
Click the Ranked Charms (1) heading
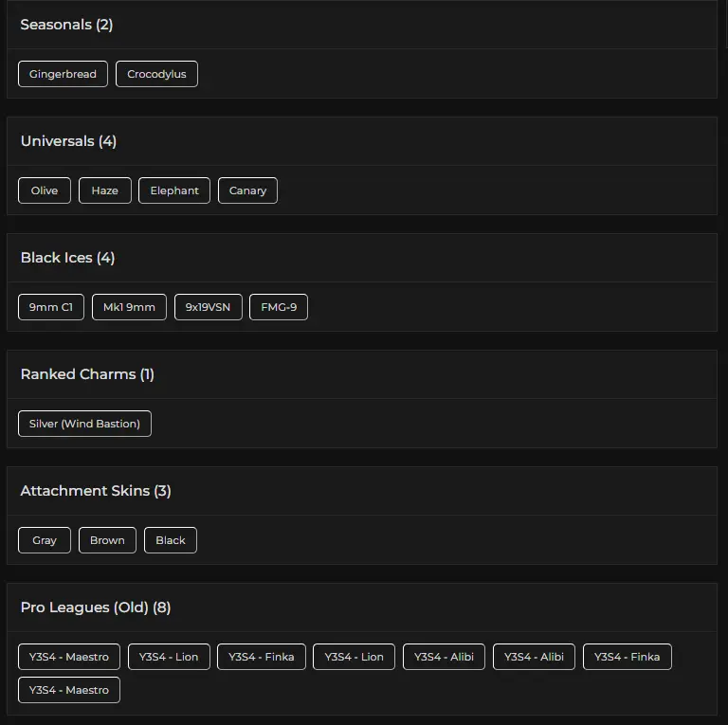(x=87, y=374)
